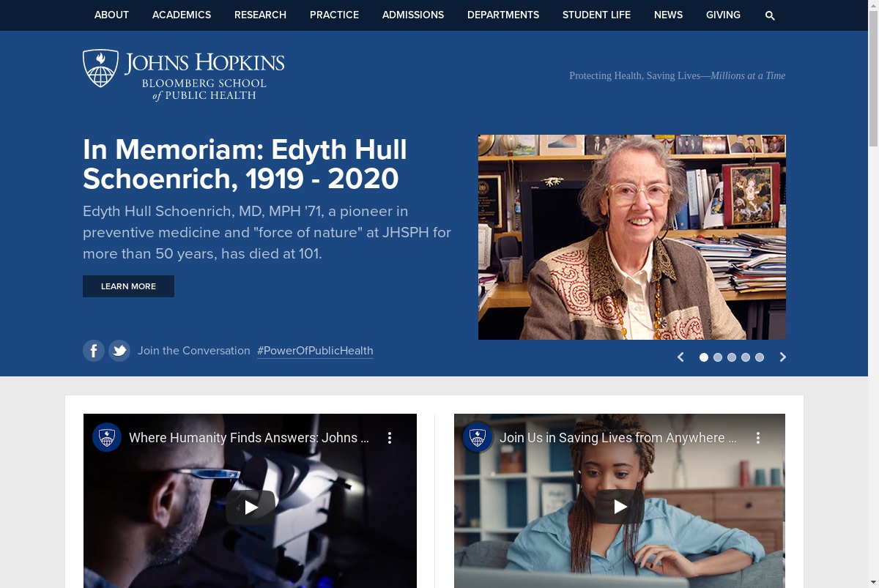
Task: Open the Admissions navigation item
Action: 413,15
